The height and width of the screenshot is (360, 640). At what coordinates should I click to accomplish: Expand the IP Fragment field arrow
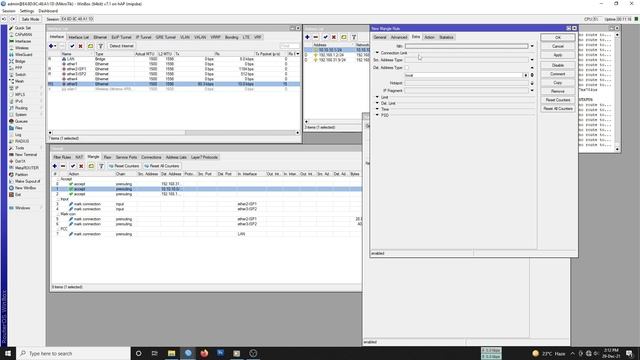click(532, 91)
